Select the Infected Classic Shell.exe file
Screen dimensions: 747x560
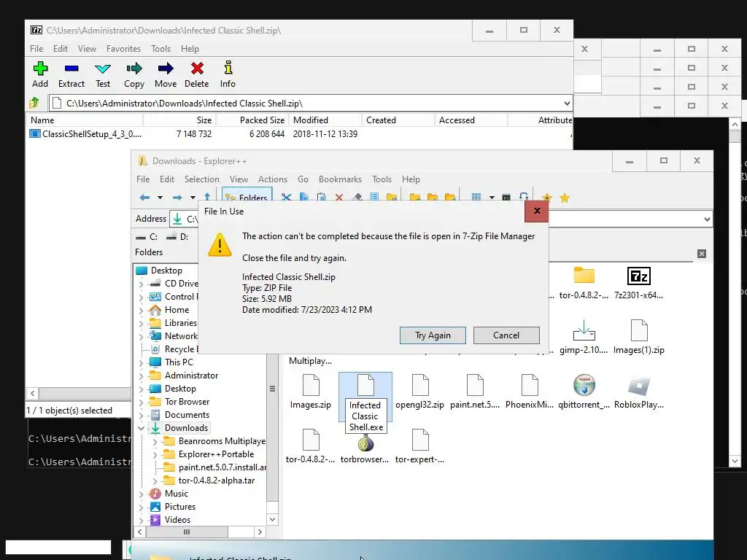point(365,402)
